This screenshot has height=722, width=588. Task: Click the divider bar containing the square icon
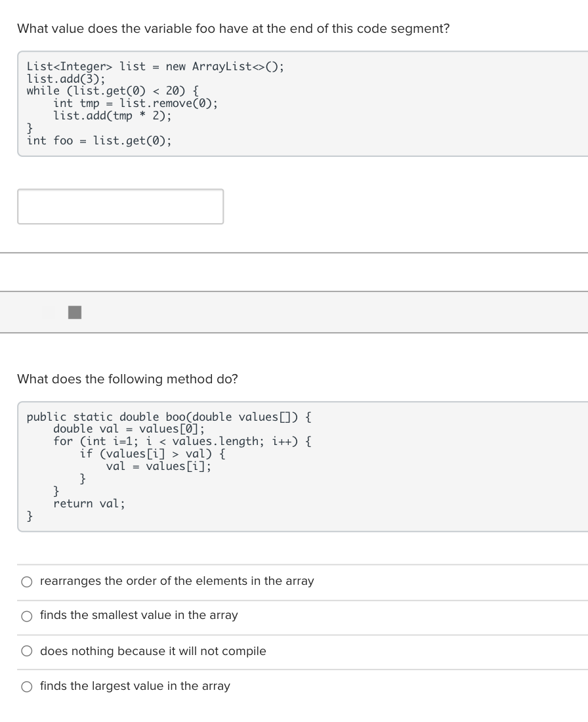294,312
